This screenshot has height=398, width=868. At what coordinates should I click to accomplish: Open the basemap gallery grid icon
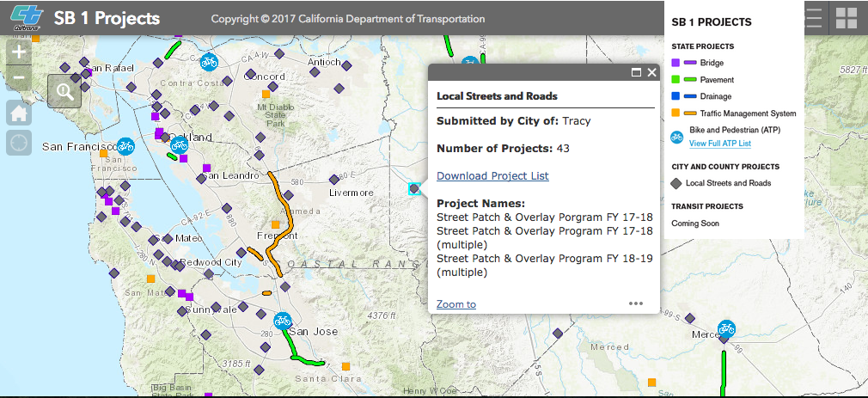tap(847, 18)
